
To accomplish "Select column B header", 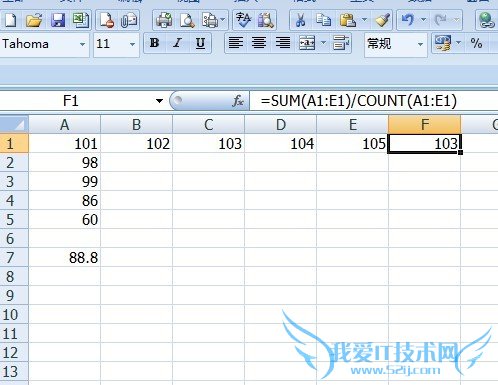I will pos(137,125).
